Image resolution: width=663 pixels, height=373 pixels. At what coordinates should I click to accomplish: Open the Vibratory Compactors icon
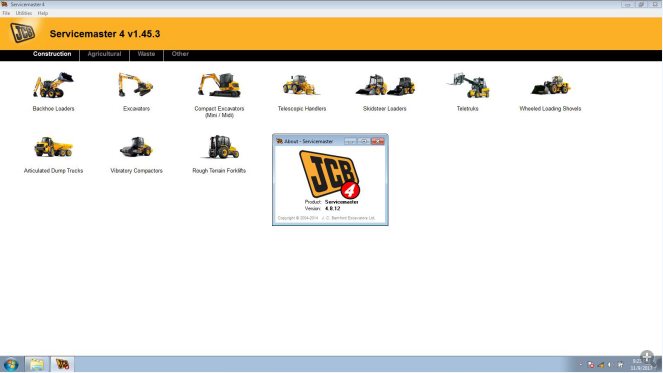tap(136, 147)
